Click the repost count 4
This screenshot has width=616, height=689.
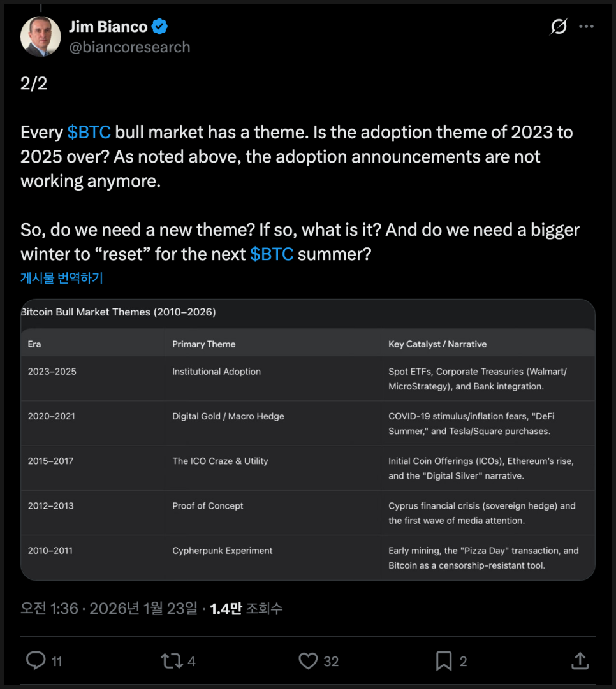click(x=191, y=662)
